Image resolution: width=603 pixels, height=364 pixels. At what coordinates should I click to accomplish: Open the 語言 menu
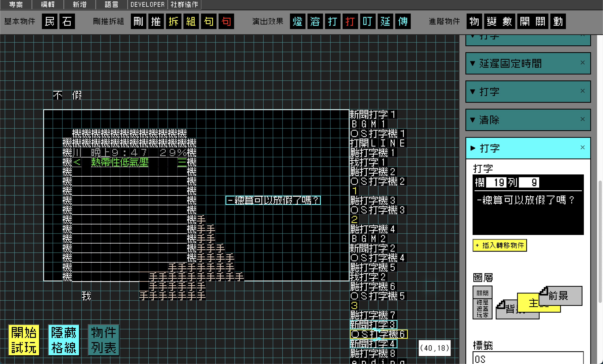111,4
